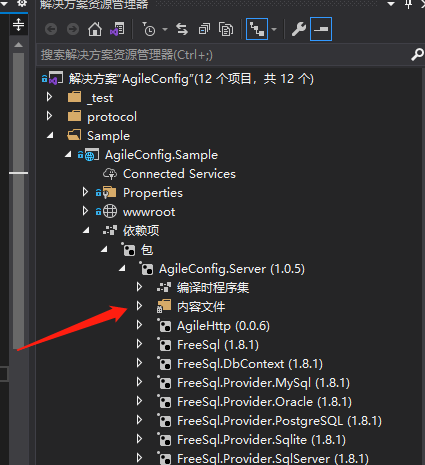Collapse the Sample folder
The height and width of the screenshot is (465, 425).
click(50, 135)
